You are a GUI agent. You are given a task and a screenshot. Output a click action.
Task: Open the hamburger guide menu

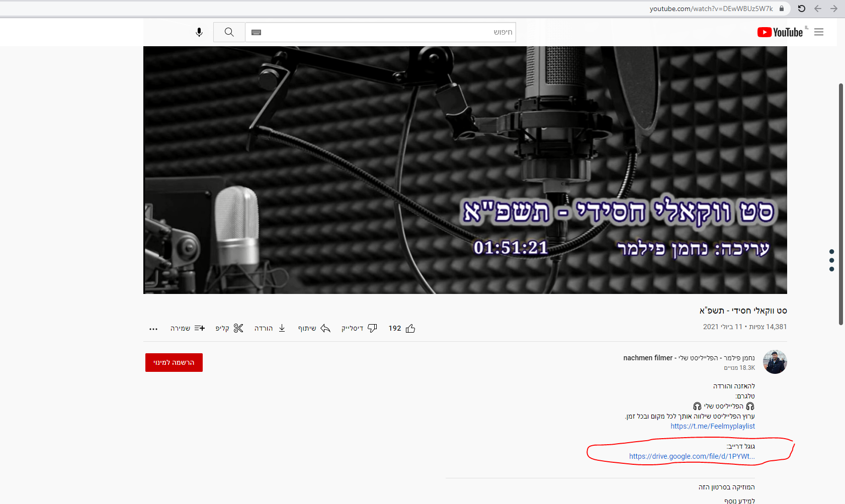pos(819,32)
